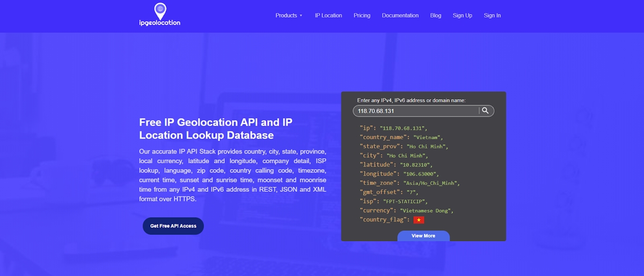Click Sign Up in the navigation
644x276 pixels.
click(x=462, y=16)
